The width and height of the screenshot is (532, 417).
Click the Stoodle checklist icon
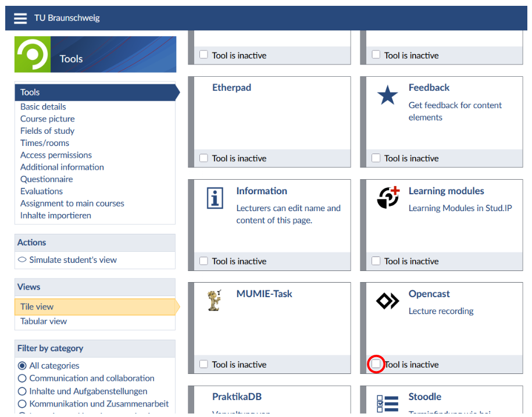387,404
